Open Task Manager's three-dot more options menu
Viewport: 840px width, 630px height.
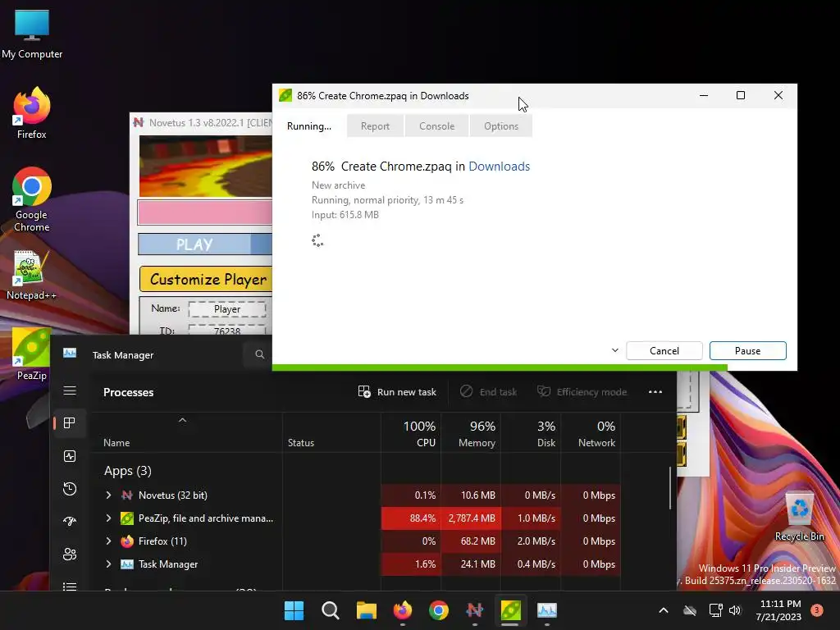tap(655, 391)
